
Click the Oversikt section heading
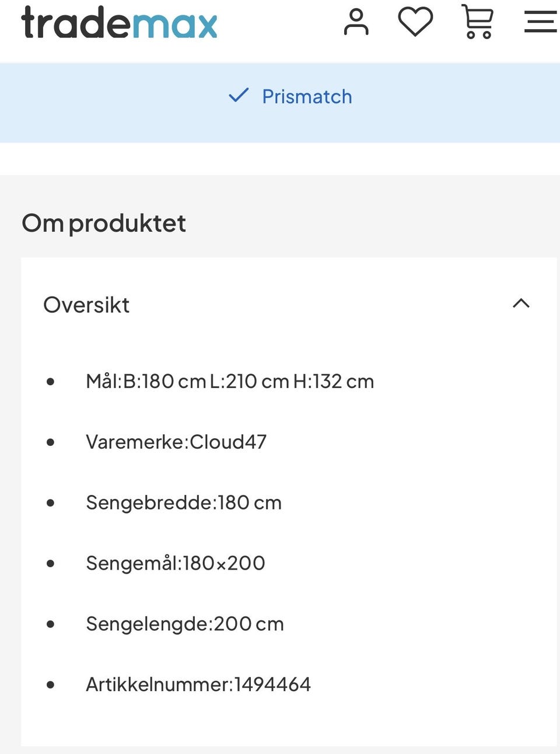pos(86,305)
